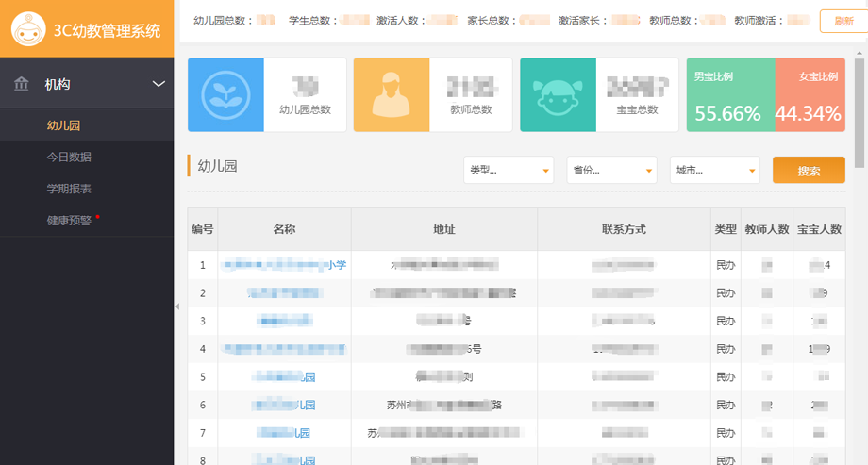Click the sidebar collapse arrow handle
This screenshot has width=868, height=465.
tap(177, 307)
